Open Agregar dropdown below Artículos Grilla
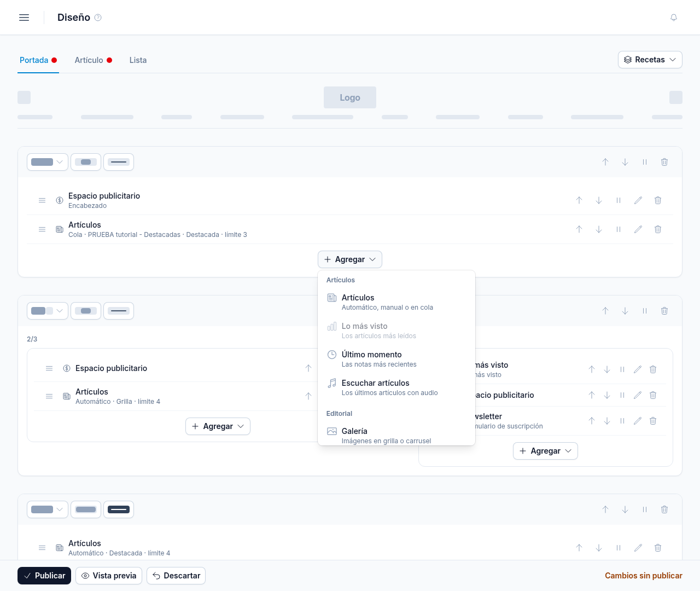 (x=218, y=426)
